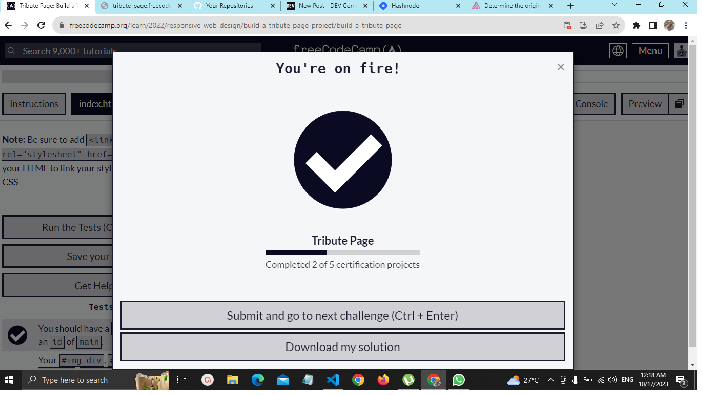Screen dimensions: 702x395
Task: Show hidden system tray icons
Action: [551, 380]
